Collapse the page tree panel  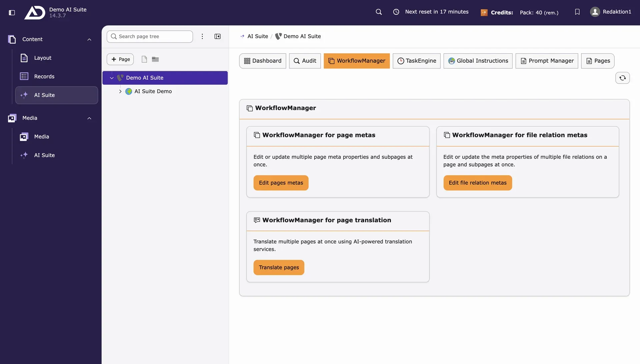point(218,36)
